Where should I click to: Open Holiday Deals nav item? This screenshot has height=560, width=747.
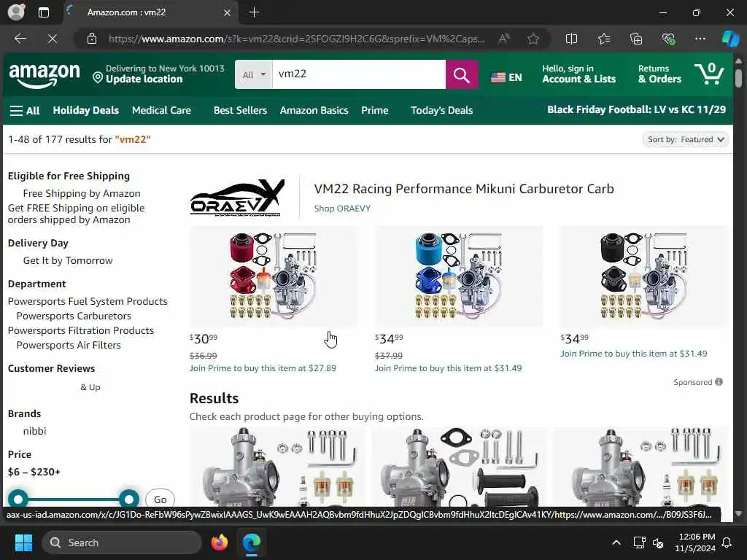86,111
